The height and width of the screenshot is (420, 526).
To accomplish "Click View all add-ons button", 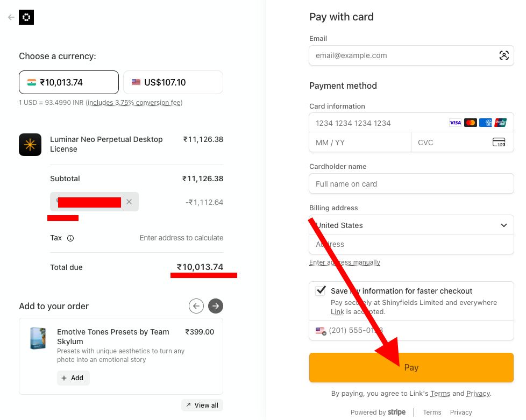I will [x=202, y=405].
